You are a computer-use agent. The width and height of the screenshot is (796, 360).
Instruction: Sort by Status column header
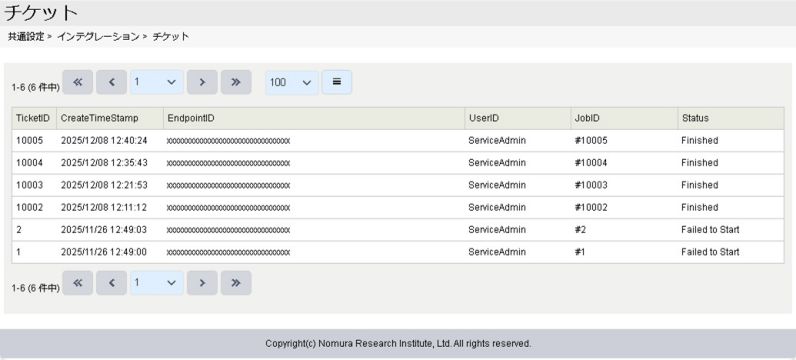[x=731, y=118]
